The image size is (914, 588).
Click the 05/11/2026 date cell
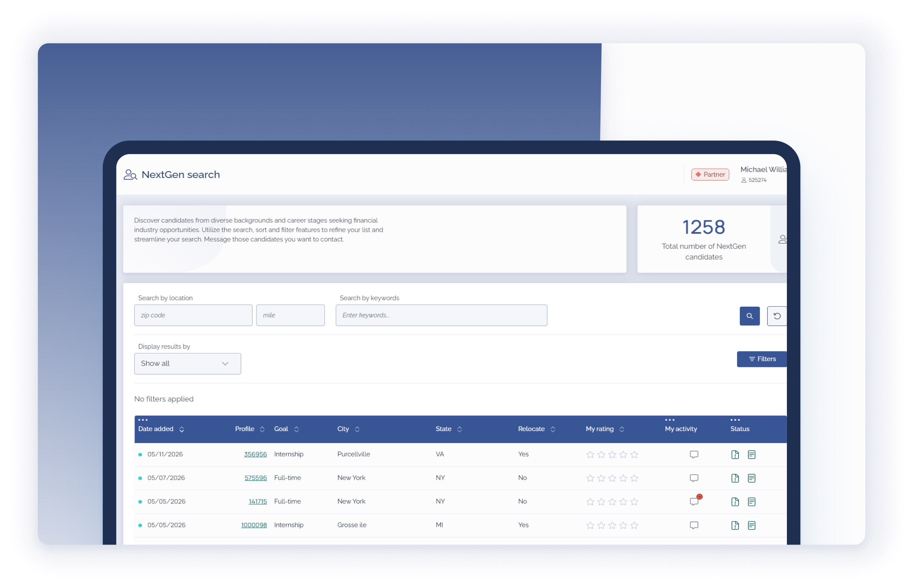[x=165, y=454]
